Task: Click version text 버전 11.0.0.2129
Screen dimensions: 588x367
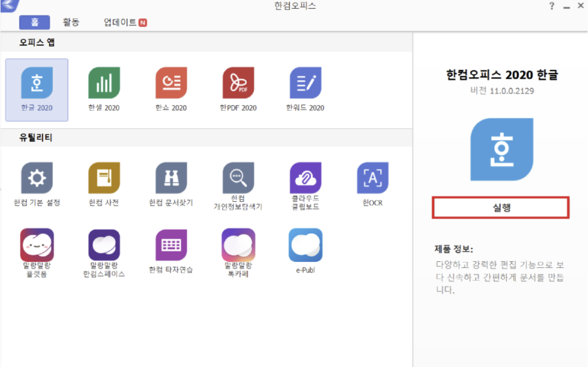Action: point(502,91)
